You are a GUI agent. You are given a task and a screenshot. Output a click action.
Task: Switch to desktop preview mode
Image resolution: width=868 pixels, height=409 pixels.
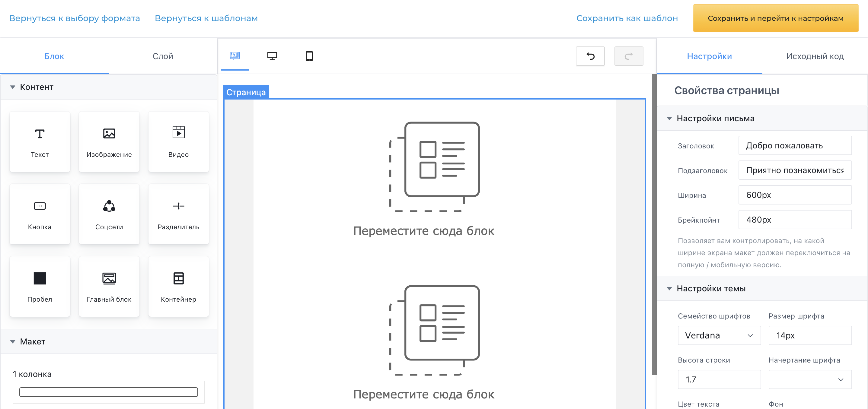pyautogui.click(x=272, y=56)
